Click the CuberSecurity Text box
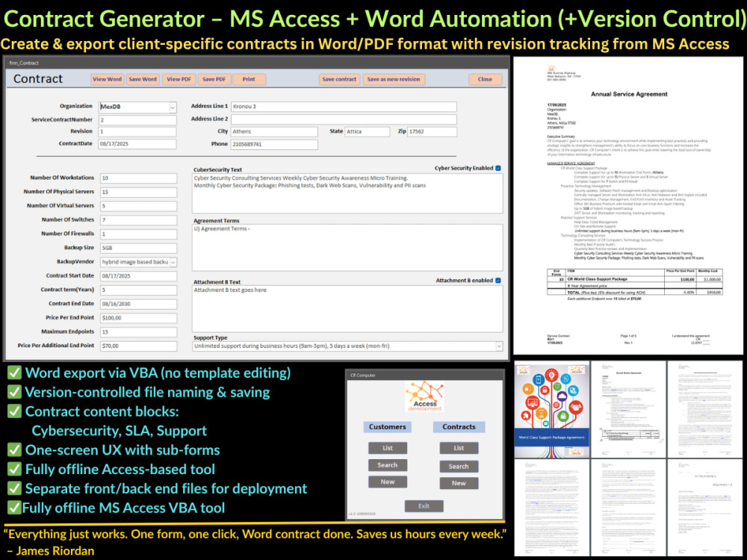 (347, 193)
